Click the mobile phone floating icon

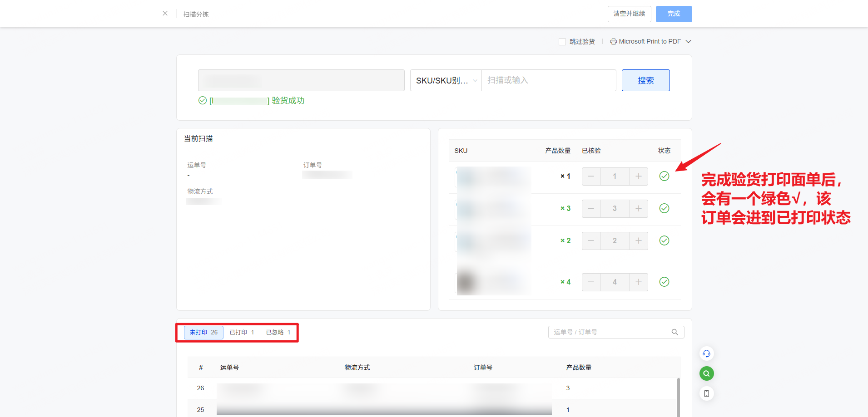pyautogui.click(x=706, y=393)
